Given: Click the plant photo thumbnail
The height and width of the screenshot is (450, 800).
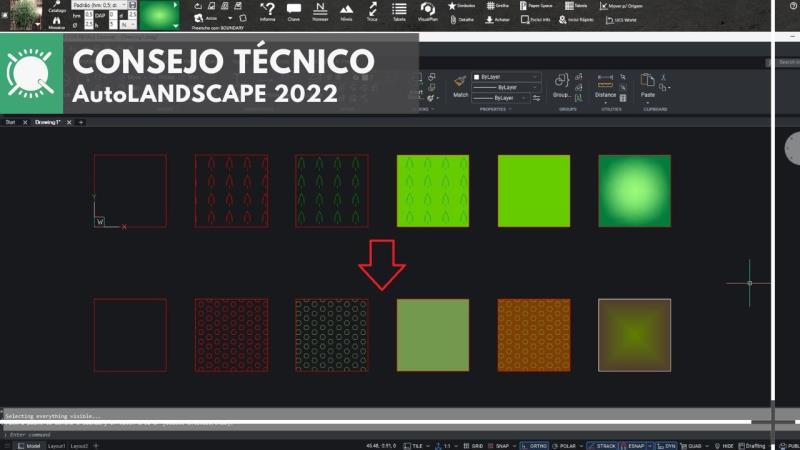Looking at the screenshot, I should [x=25, y=15].
